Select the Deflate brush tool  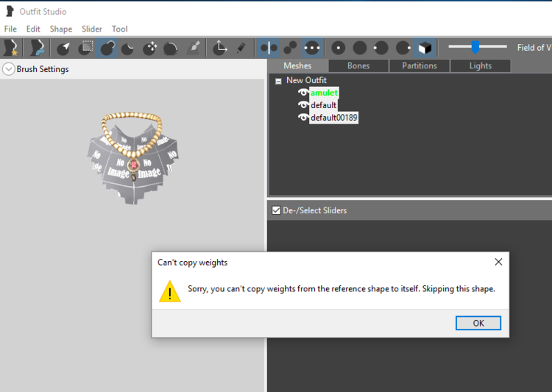pyautogui.click(x=128, y=49)
